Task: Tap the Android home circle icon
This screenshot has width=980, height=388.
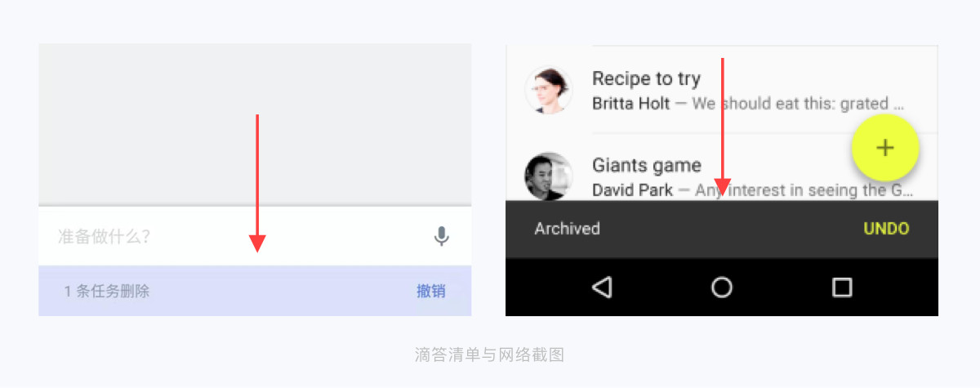Action: 722,287
